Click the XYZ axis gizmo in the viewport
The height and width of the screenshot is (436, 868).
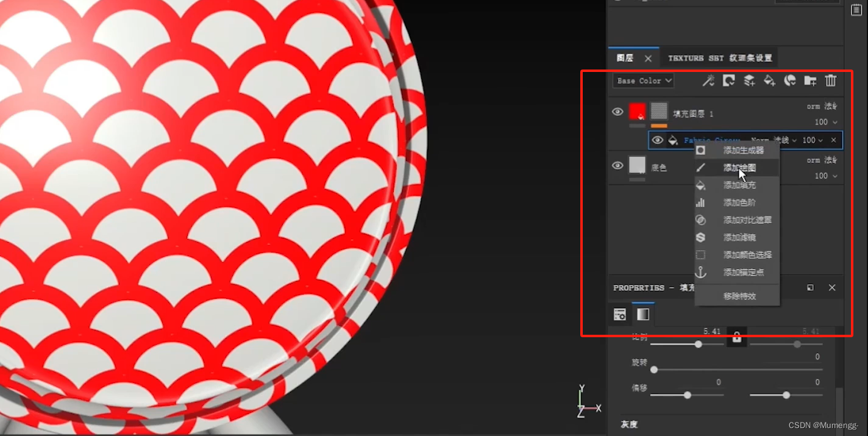tap(588, 401)
